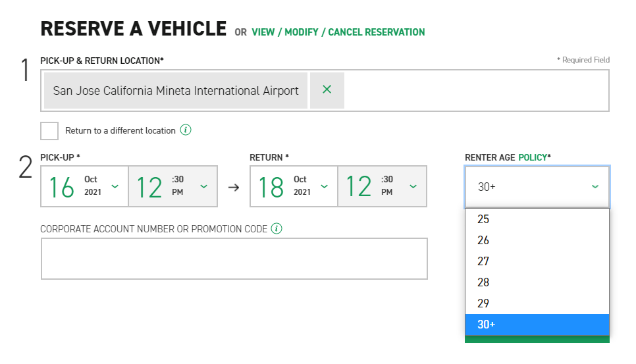Screen dimensions: 636x364
Task: Remove the San Jose airport location with X
Action: pos(327,90)
